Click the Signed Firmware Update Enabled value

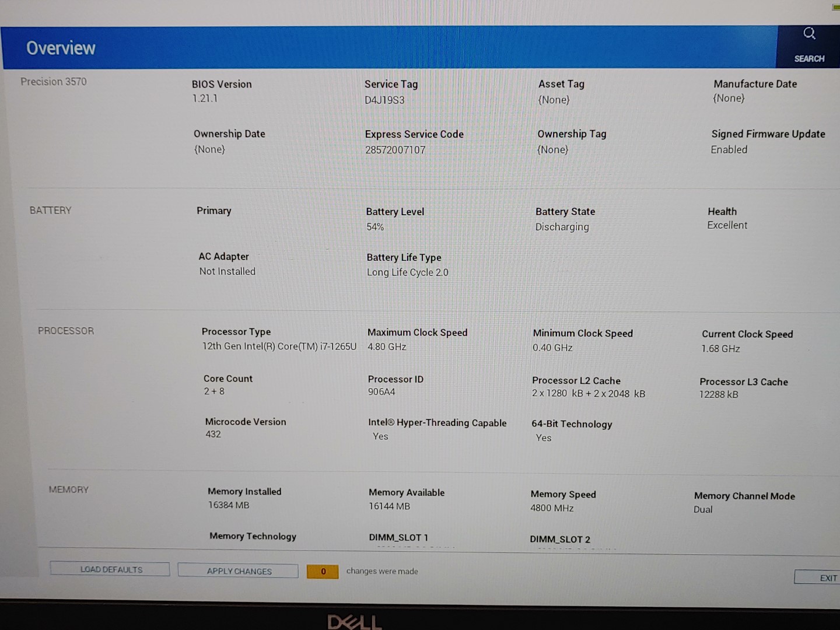click(x=729, y=150)
